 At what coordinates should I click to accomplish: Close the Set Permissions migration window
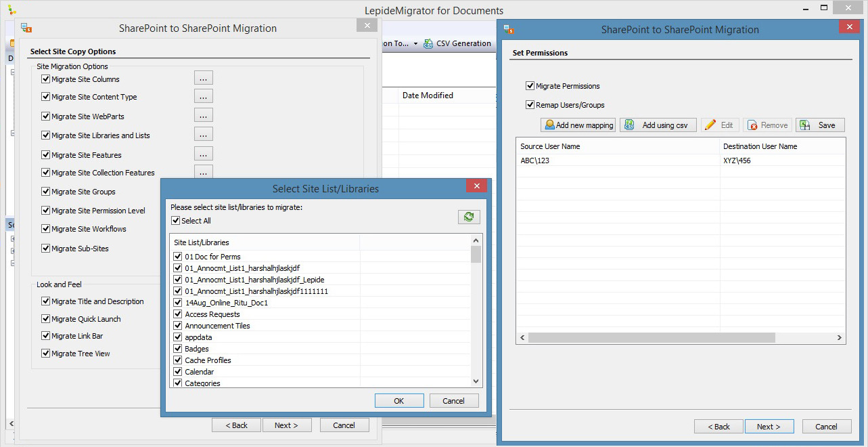click(x=849, y=27)
